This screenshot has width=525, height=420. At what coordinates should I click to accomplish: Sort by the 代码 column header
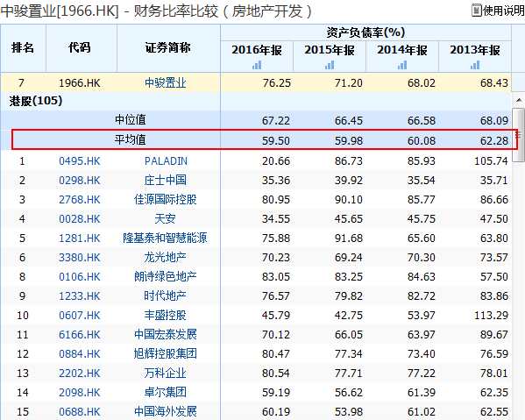tap(80, 47)
